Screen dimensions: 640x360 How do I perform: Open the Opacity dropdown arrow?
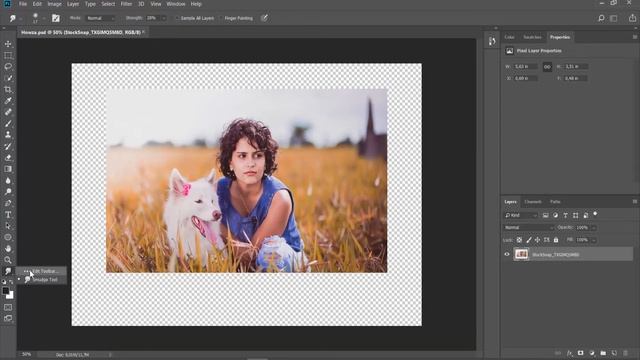pos(593,227)
